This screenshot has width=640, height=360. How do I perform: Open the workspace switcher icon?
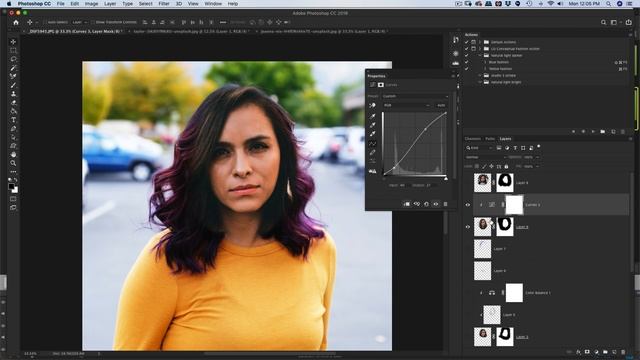(614, 22)
